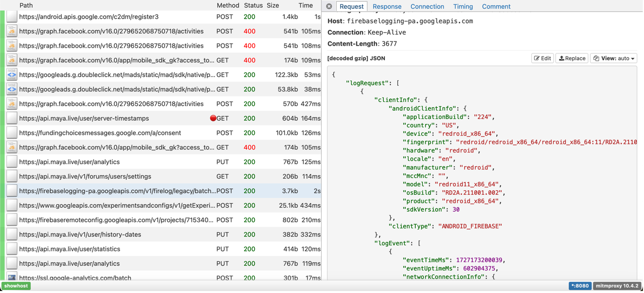Screen dimensions: 644x293
Task: Click the code icon of first doubleclick.net row
Action: pos(12,75)
